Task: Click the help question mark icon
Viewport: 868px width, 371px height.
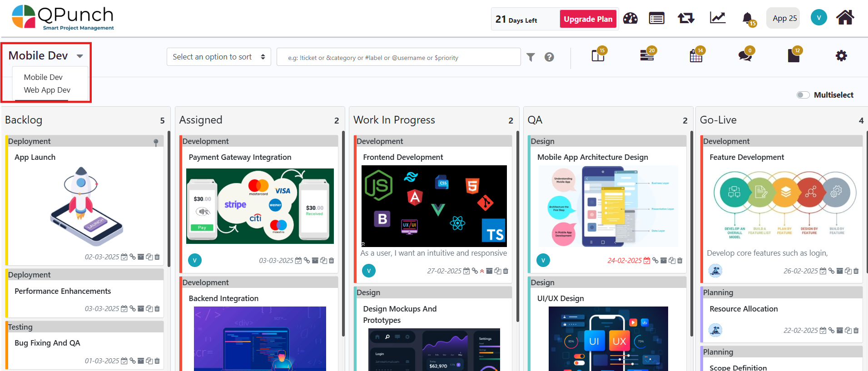Action: tap(549, 57)
